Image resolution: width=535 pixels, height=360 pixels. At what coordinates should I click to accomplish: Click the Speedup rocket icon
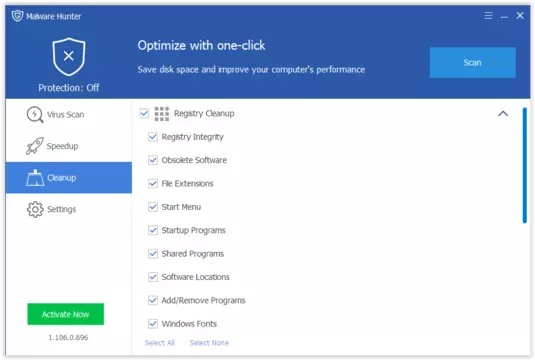tap(35, 146)
